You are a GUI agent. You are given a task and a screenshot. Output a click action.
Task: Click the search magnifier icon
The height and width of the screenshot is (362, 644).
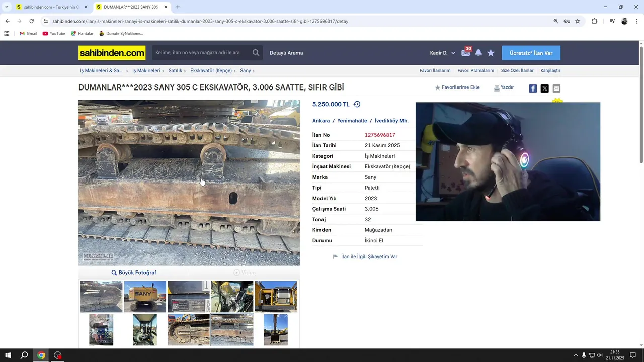coord(256,53)
